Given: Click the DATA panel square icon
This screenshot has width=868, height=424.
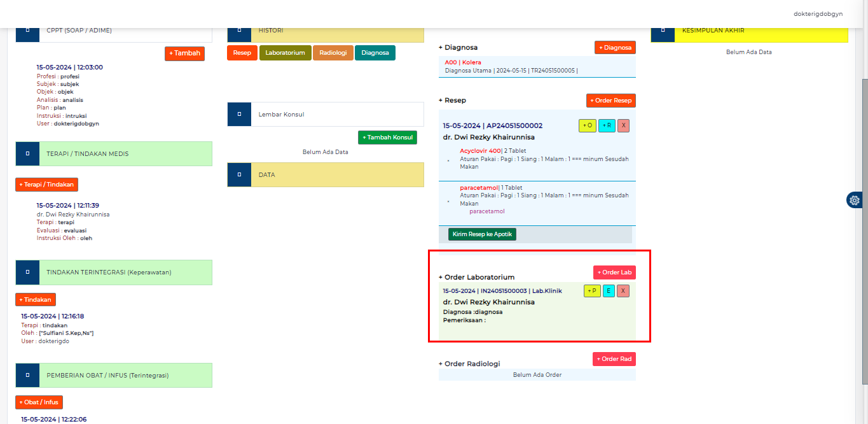Looking at the screenshot, I should coord(239,174).
